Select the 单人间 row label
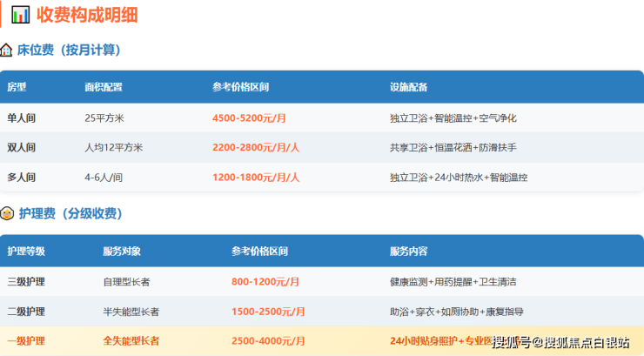This screenshot has width=644, height=356. (x=22, y=118)
